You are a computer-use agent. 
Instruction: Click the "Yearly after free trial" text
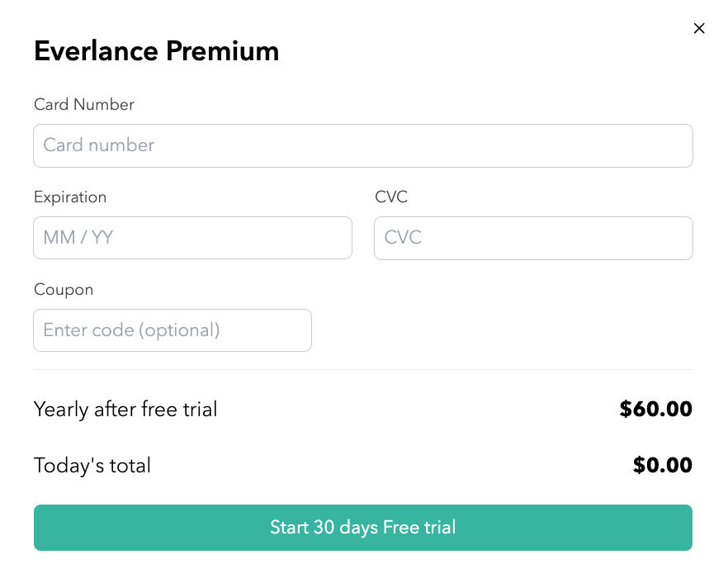(x=125, y=410)
